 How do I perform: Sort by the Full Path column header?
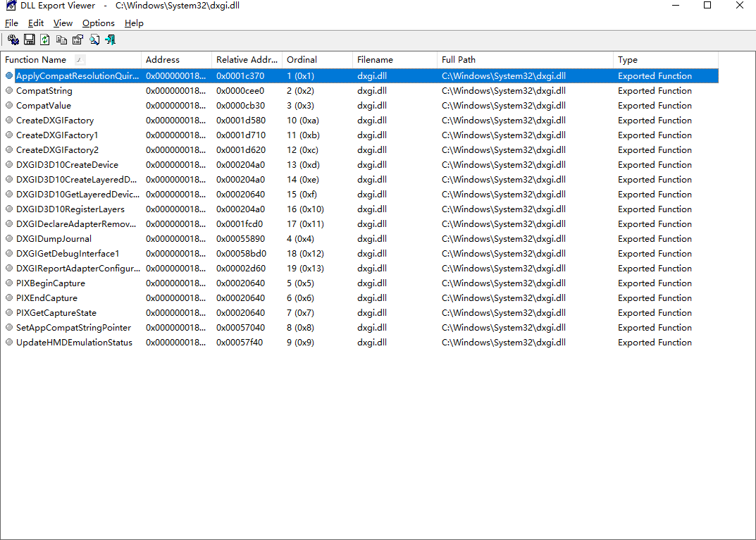525,60
